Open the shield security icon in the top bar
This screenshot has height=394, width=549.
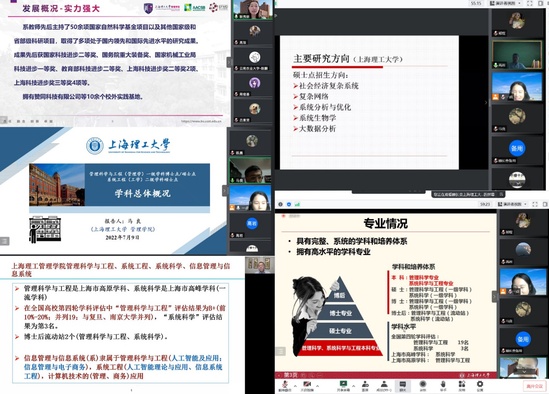pos(289,204)
